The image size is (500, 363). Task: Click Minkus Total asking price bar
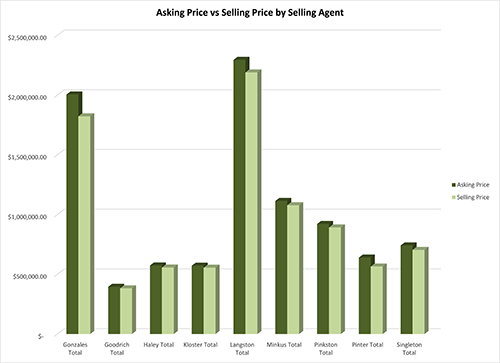pos(281,267)
